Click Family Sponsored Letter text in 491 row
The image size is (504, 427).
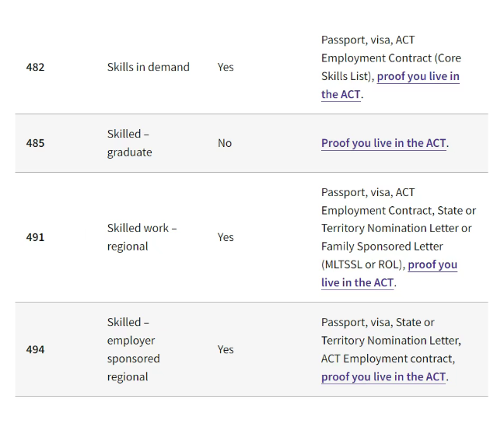point(382,247)
